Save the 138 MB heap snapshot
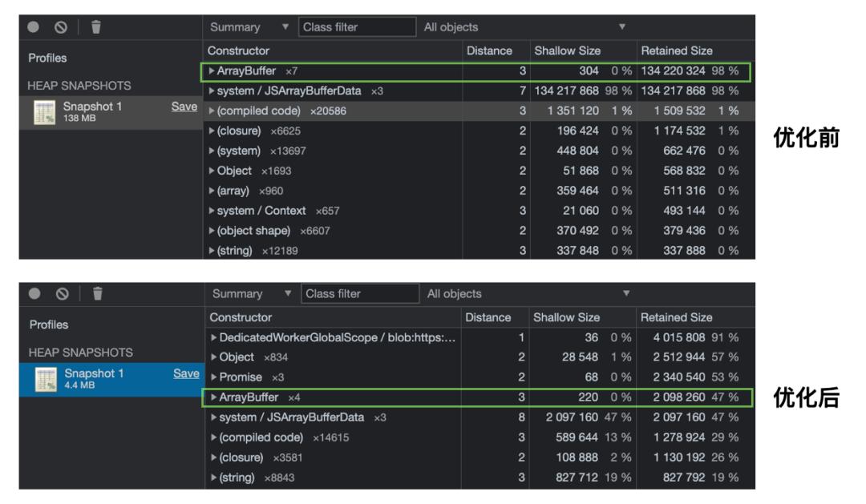 click(x=184, y=107)
